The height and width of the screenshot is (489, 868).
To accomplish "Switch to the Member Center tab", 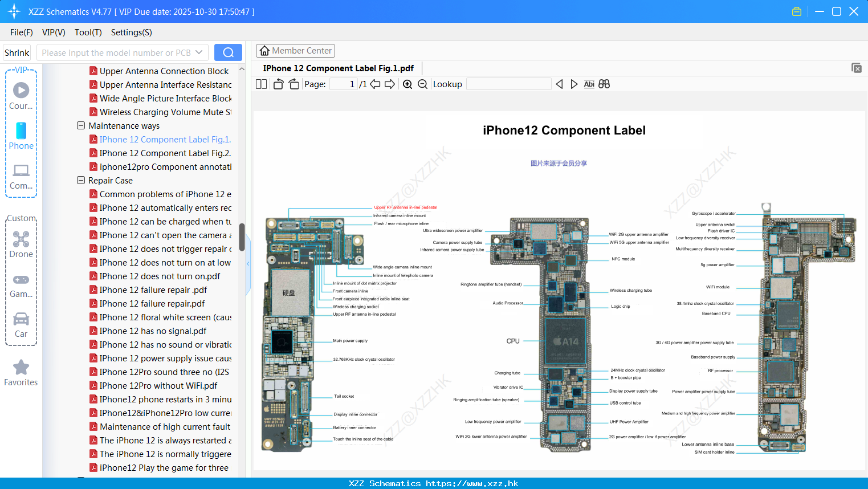I will coord(295,51).
